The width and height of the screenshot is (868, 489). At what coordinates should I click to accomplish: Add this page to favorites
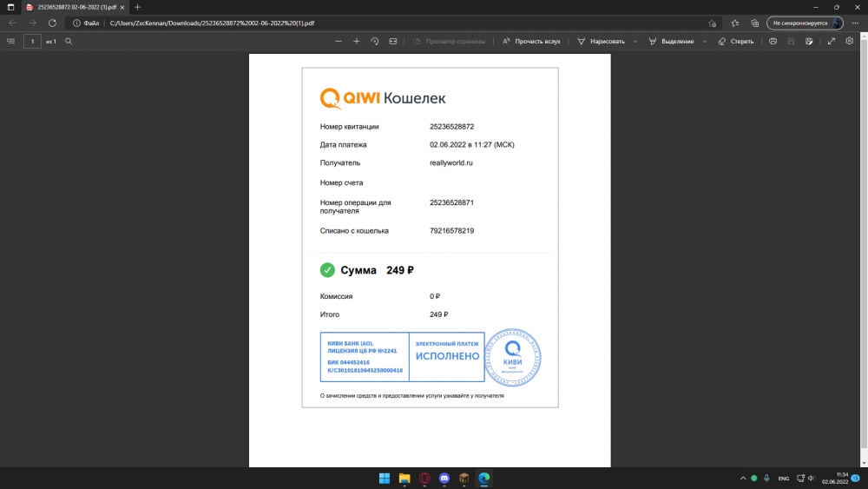(712, 23)
